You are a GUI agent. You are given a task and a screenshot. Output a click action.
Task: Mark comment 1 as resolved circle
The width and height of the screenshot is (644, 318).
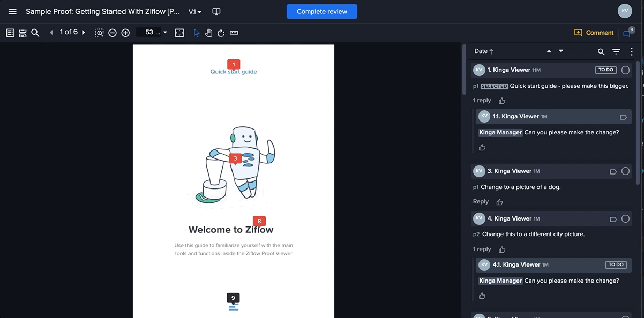click(x=625, y=70)
